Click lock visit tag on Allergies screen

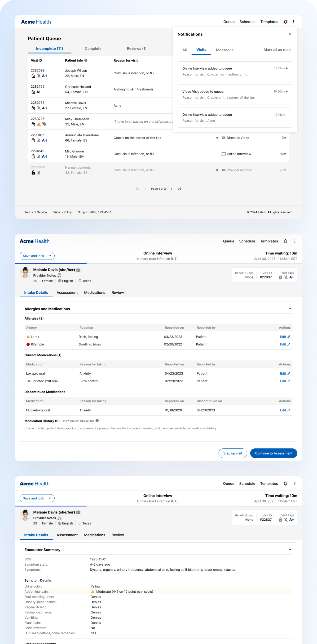pos(281,277)
